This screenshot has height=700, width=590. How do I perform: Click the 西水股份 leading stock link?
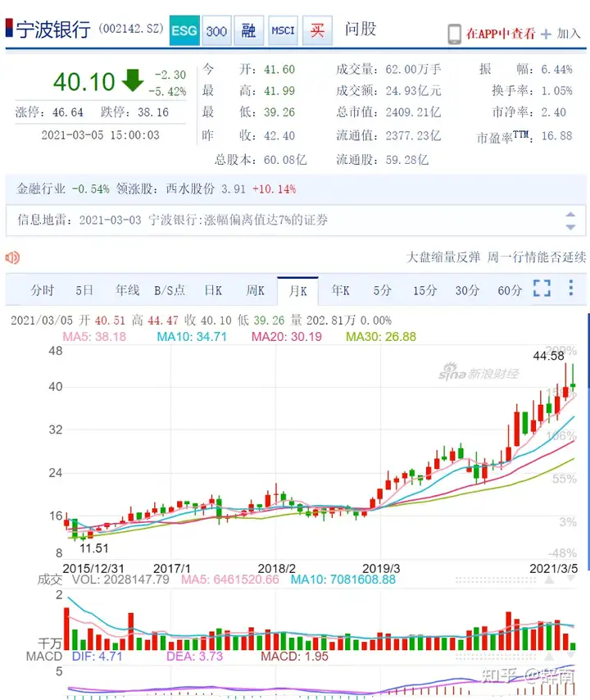(x=191, y=189)
